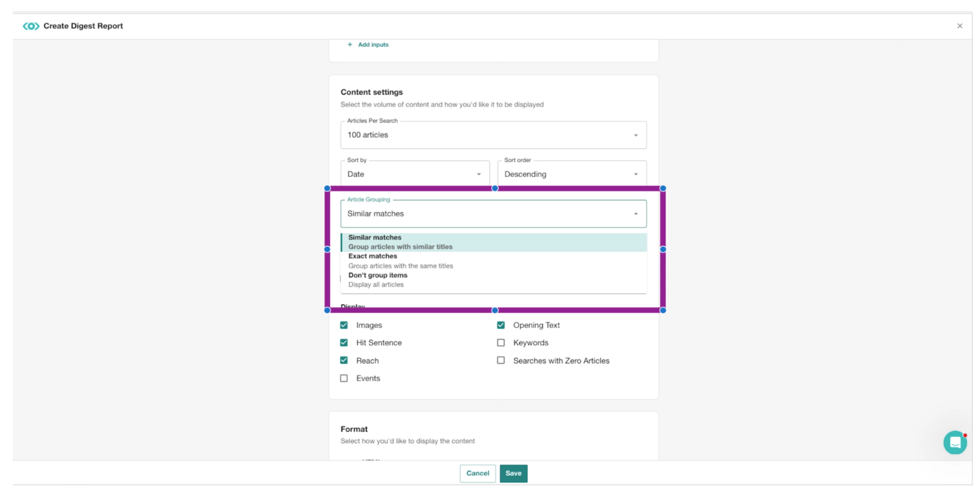Collapse the Article Grouping dropdown
This screenshot has width=980, height=497.
[x=493, y=213]
